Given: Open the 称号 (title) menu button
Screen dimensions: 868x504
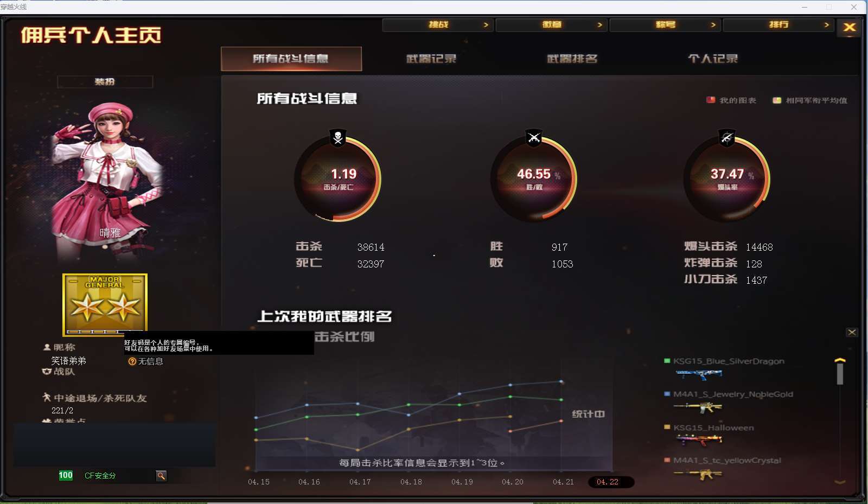Looking at the screenshot, I should coord(665,25).
